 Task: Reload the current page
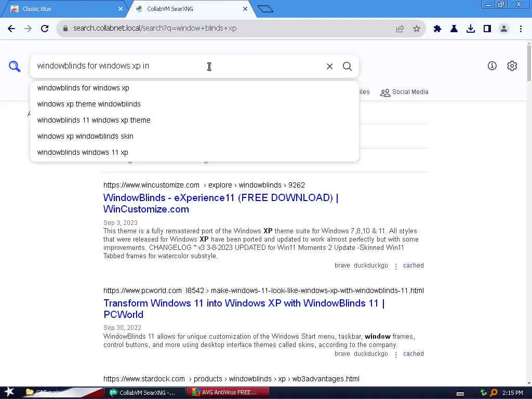coord(45,29)
